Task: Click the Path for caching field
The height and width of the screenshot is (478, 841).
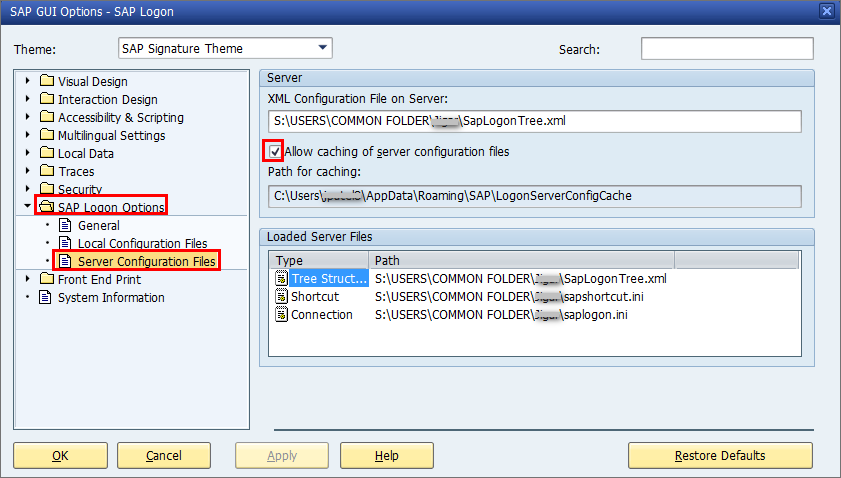Action: (x=535, y=196)
